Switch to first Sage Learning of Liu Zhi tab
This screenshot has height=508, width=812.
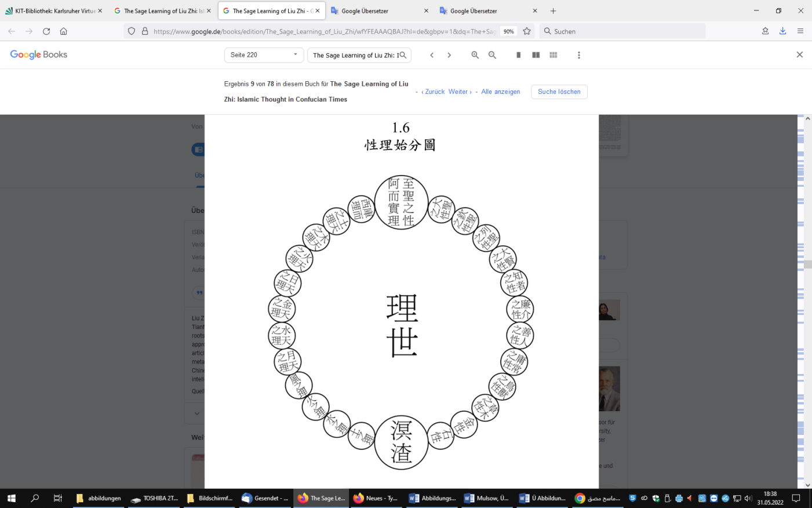point(162,10)
